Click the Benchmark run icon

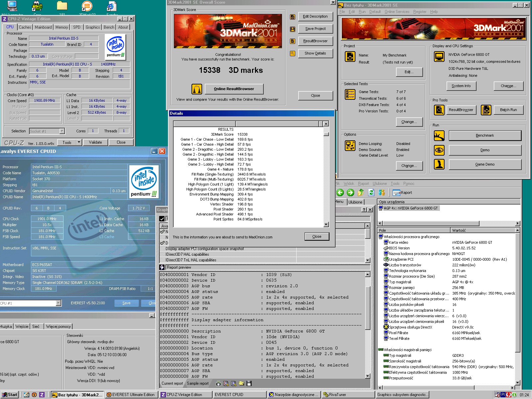(439, 136)
